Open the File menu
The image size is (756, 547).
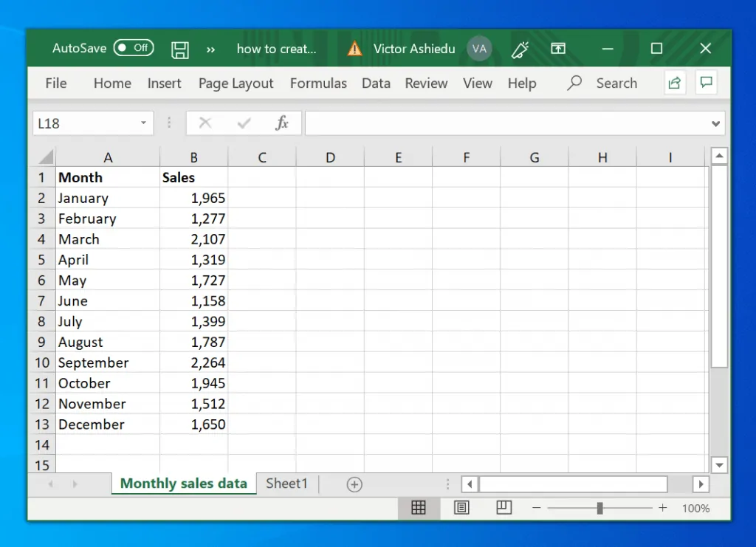click(55, 83)
